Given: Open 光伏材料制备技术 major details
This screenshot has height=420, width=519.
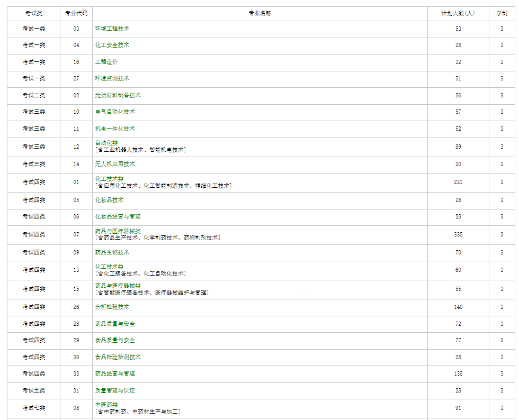Looking at the screenshot, I should click(x=118, y=95).
